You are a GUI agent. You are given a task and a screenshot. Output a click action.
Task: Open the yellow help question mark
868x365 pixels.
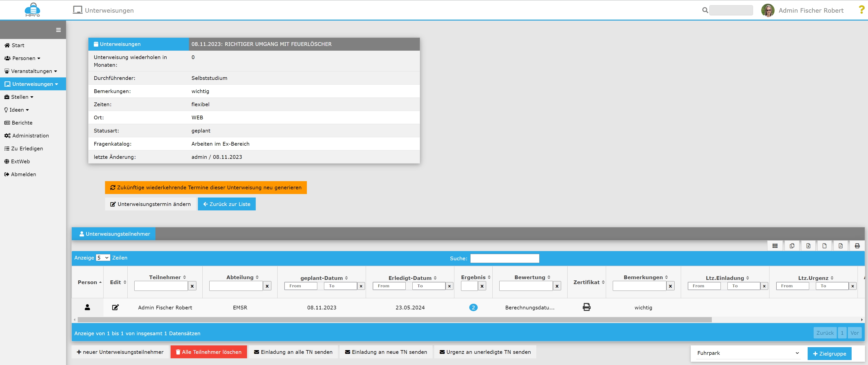click(861, 10)
